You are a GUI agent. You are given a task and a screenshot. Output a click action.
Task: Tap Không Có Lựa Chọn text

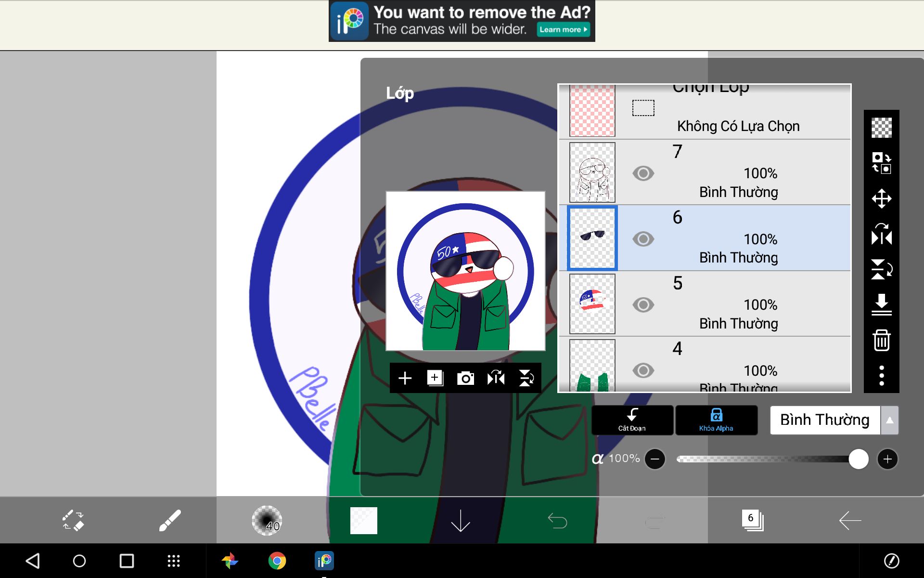[x=738, y=126]
